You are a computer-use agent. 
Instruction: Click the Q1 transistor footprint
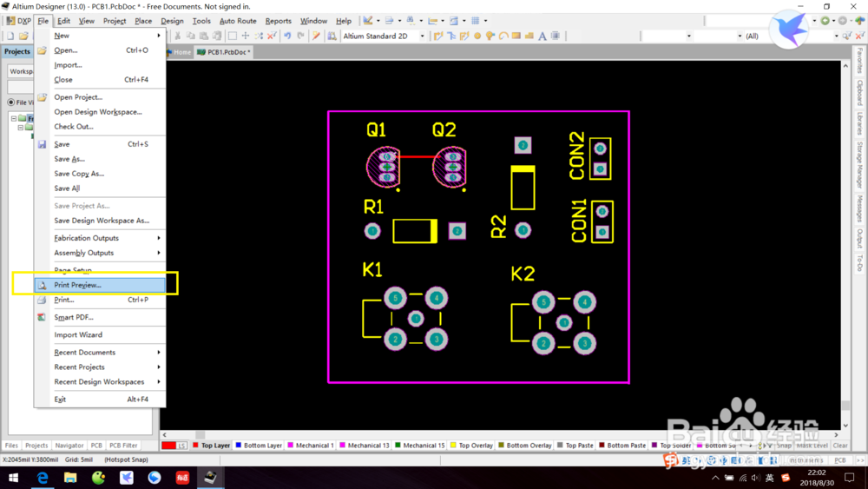pyautogui.click(x=384, y=167)
